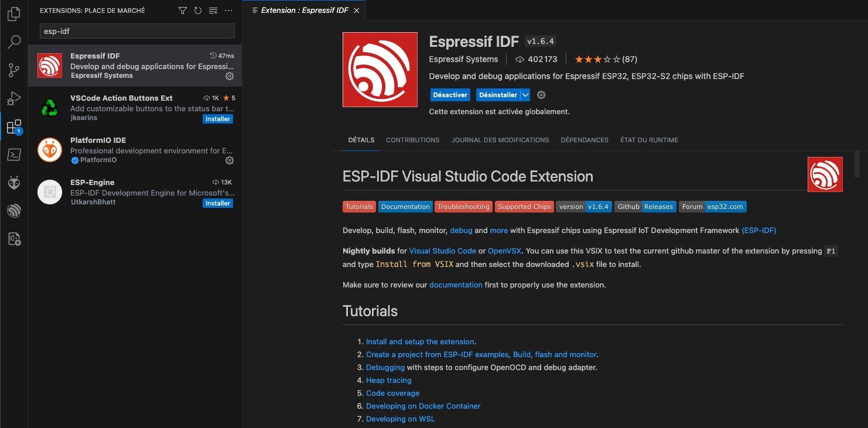Screen dimensions: 868x428
Task: Click the version v1.6.4 badge
Action: point(584,207)
